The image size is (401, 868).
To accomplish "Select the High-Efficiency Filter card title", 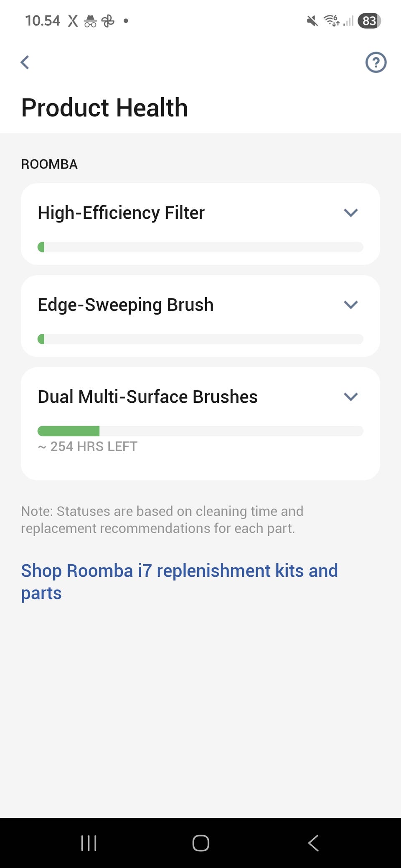I will coord(121,213).
